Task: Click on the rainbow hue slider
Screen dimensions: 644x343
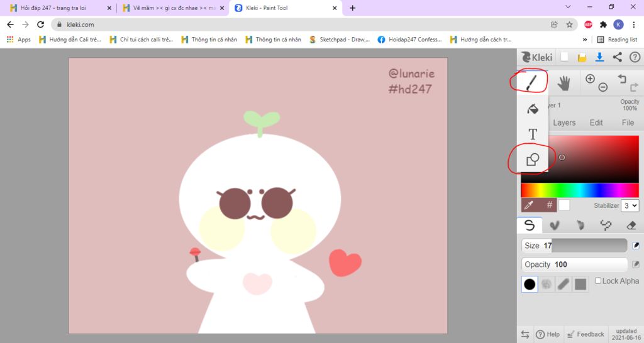Action: (580, 190)
